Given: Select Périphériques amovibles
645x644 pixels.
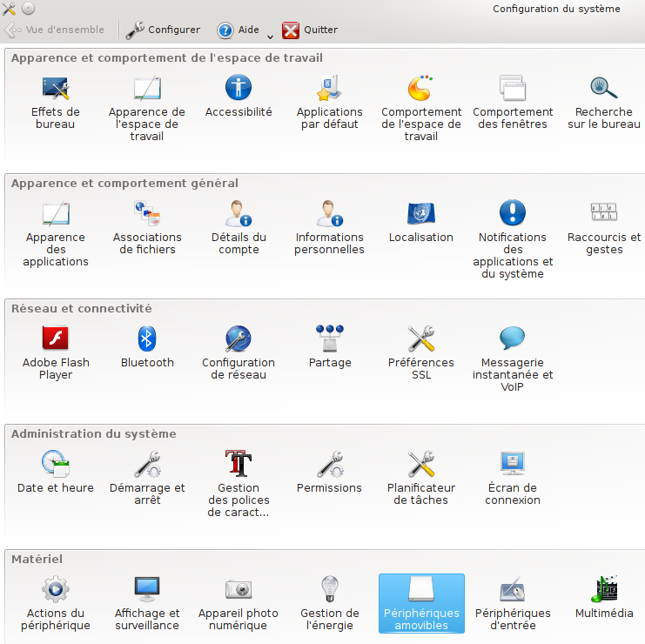Looking at the screenshot, I should [x=421, y=603].
